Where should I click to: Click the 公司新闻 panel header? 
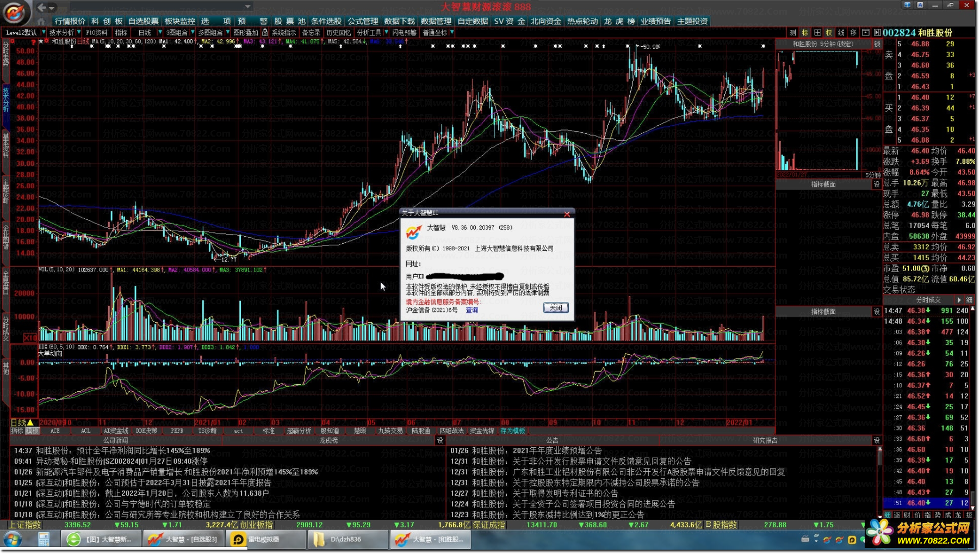[116, 440]
